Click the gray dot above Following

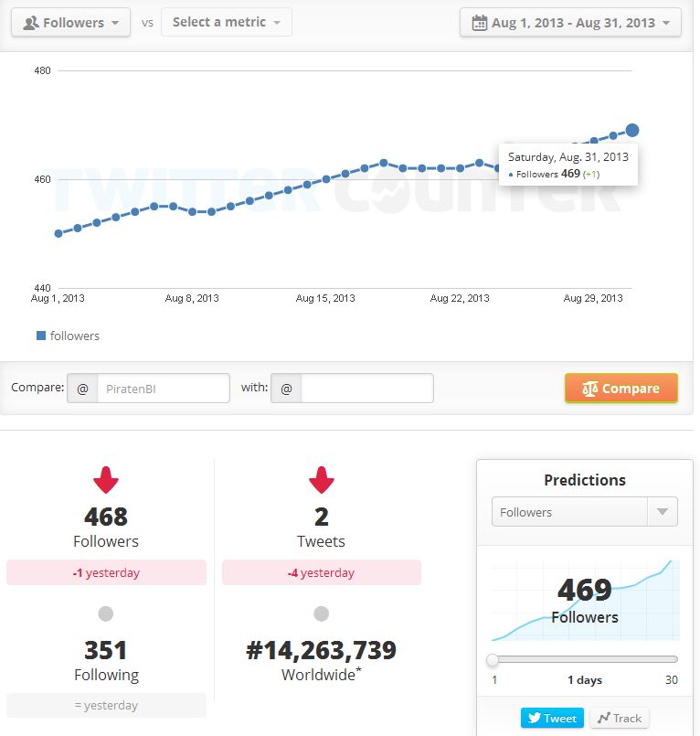[x=106, y=613]
